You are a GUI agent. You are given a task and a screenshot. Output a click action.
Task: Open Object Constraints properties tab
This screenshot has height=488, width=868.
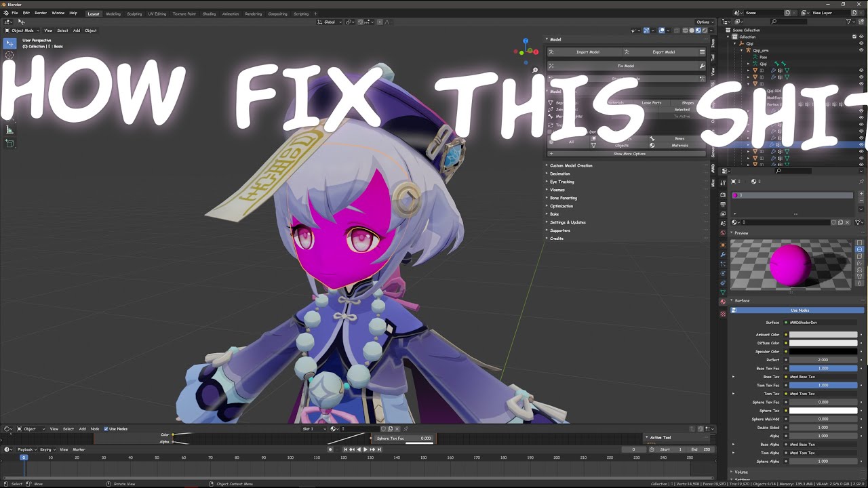[x=723, y=283]
